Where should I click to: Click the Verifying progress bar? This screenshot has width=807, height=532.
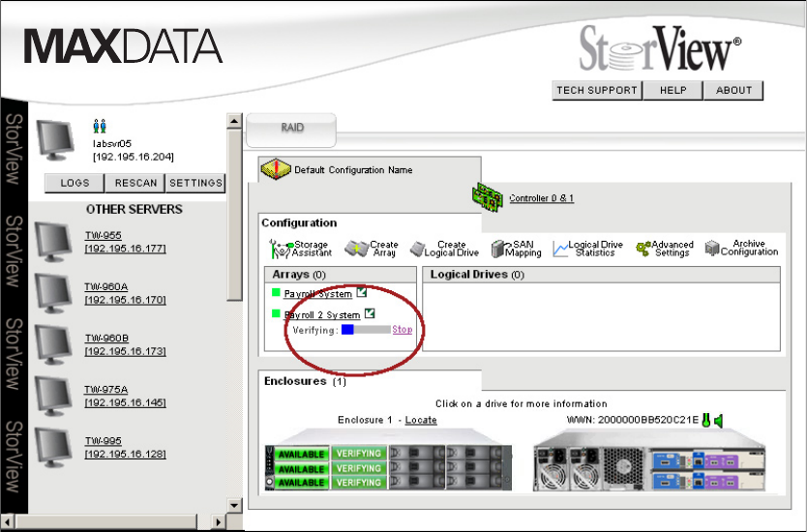click(x=366, y=329)
